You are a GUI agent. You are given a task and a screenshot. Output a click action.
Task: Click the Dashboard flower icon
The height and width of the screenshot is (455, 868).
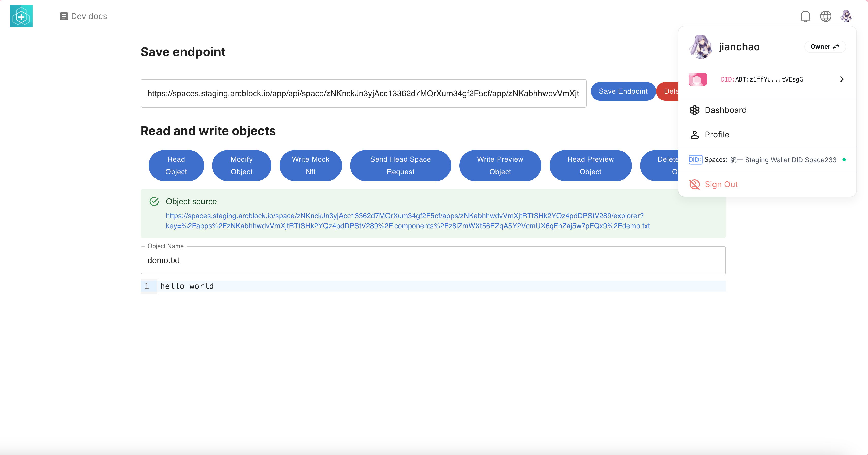coord(694,110)
